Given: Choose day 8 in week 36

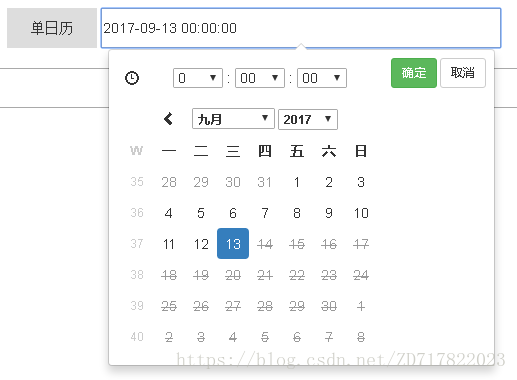Looking at the screenshot, I should pyautogui.click(x=297, y=213).
